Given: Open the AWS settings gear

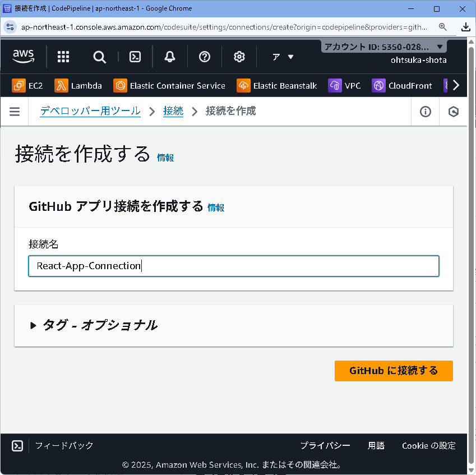Looking at the screenshot, I should [239, 57].
